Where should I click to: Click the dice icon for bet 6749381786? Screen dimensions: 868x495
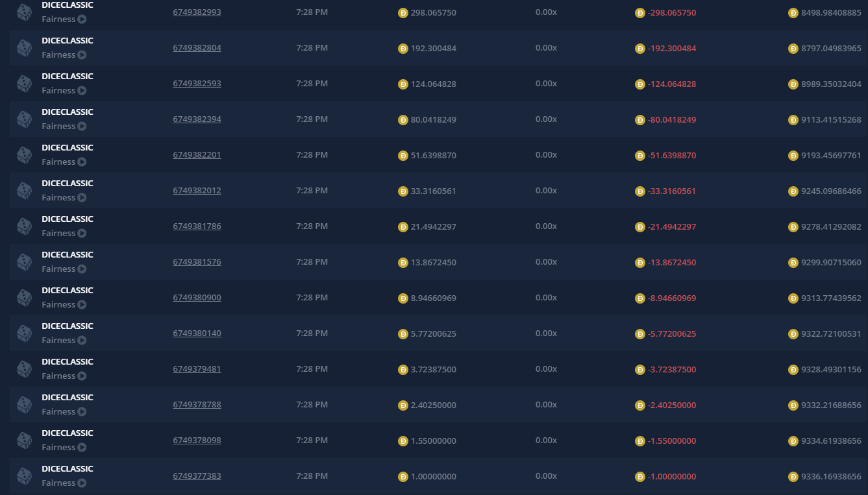25,226
